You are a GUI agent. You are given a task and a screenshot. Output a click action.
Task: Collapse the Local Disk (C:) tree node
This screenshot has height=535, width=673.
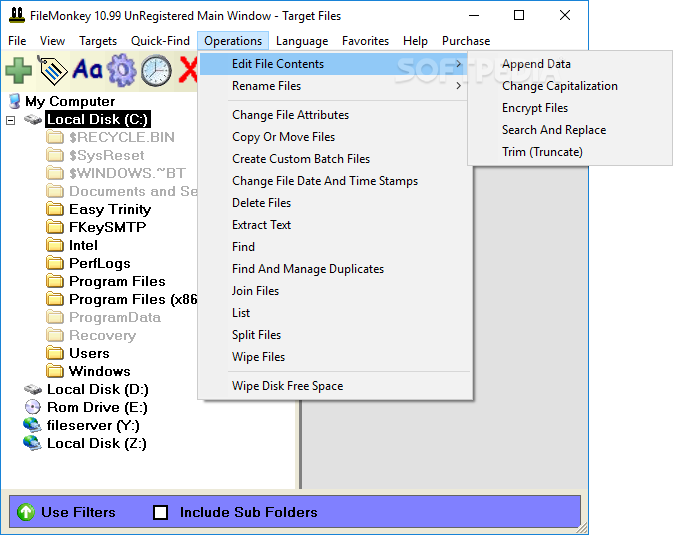pyautogui.click(x=11, y=120)
